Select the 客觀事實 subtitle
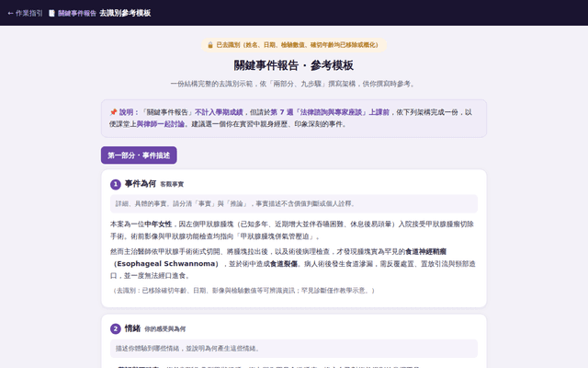The height and width of the screenshot is (368, 588). (172, 184)
